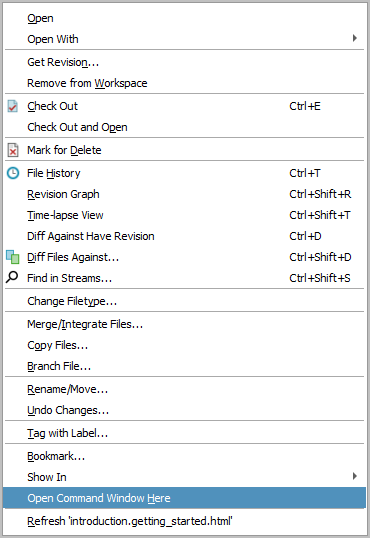Expand the Show In submenu arrow
Screen dimensions: 370x538
(x=355, y=476)
